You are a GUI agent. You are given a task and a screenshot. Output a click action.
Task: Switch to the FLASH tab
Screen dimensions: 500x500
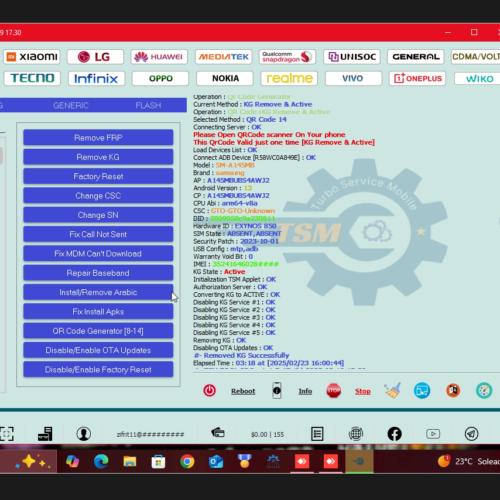click(x=148, y=105)
